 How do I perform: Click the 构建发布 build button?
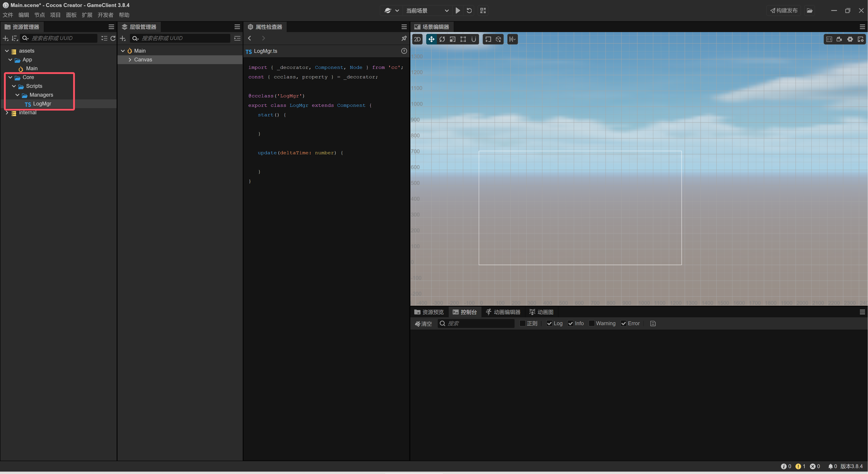[784, 10]
